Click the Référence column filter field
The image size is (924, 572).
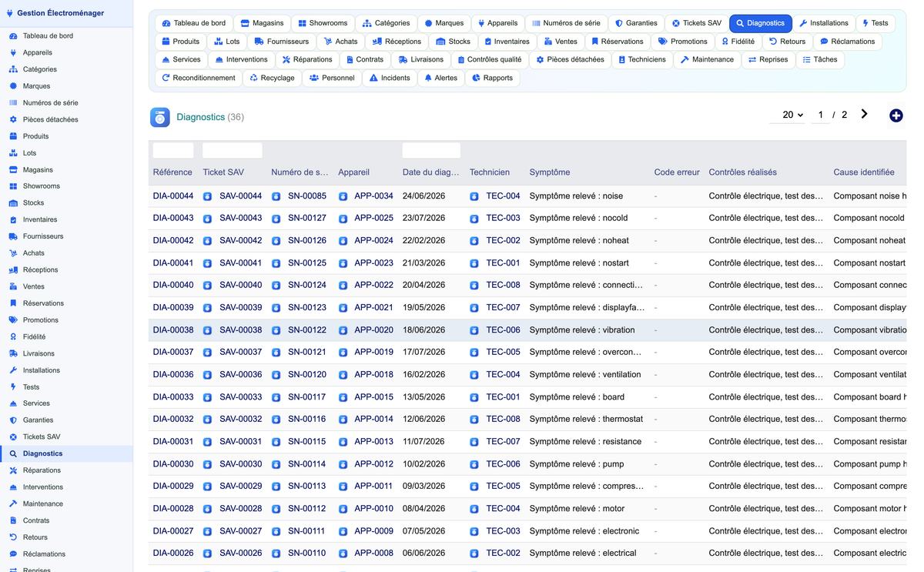coord(173,150)
